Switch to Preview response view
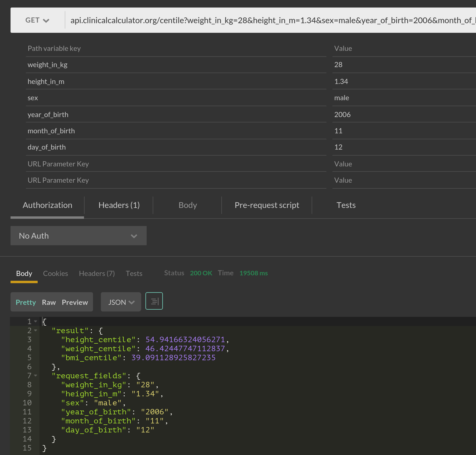Viewport: 476px width, 455px height. (x=75, y=302)
